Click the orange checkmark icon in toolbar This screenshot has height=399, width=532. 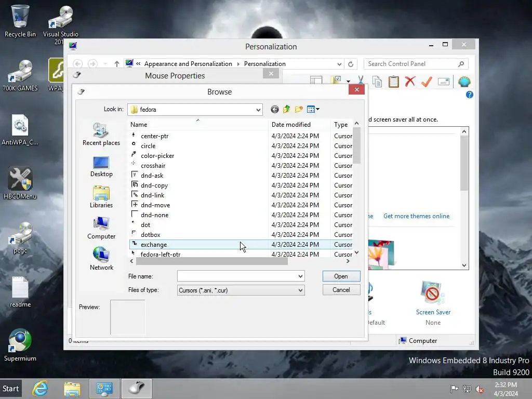coord(427,82)
